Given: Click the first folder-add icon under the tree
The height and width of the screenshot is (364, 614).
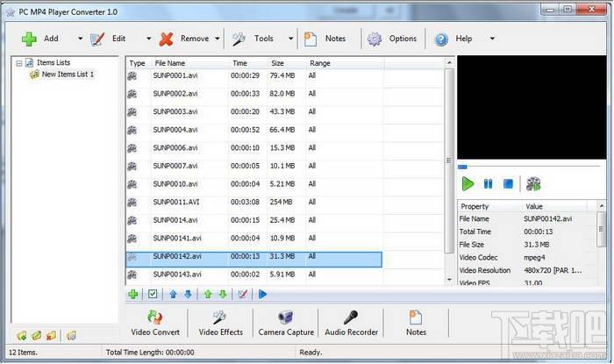Looking at the screenshot, I should click(22, 336).
